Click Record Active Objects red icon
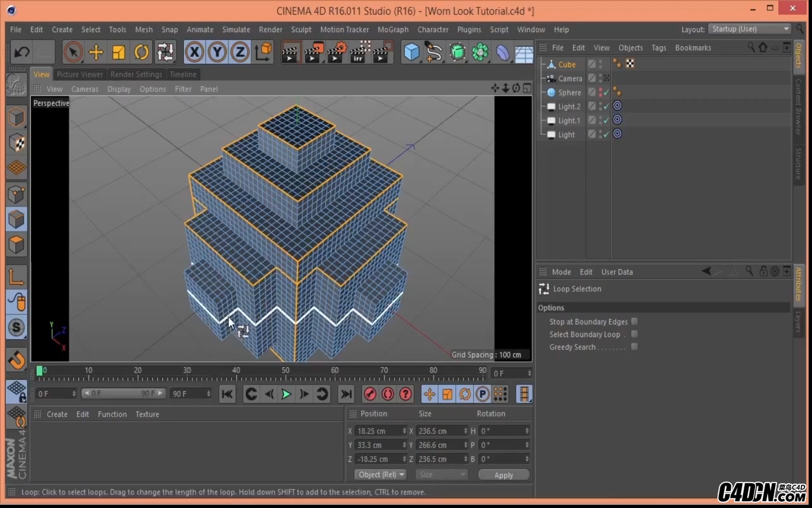812x508 pixels. coord(370,394)
